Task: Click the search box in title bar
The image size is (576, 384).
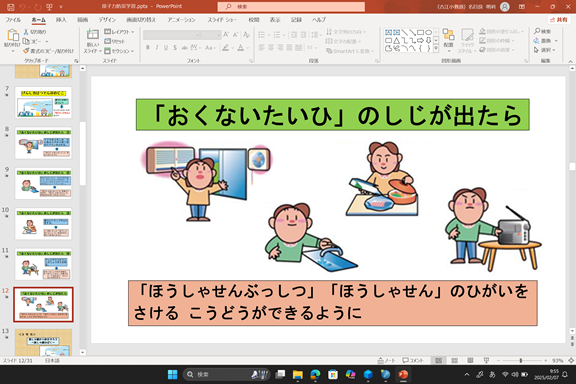Action: tap(291, 7)
